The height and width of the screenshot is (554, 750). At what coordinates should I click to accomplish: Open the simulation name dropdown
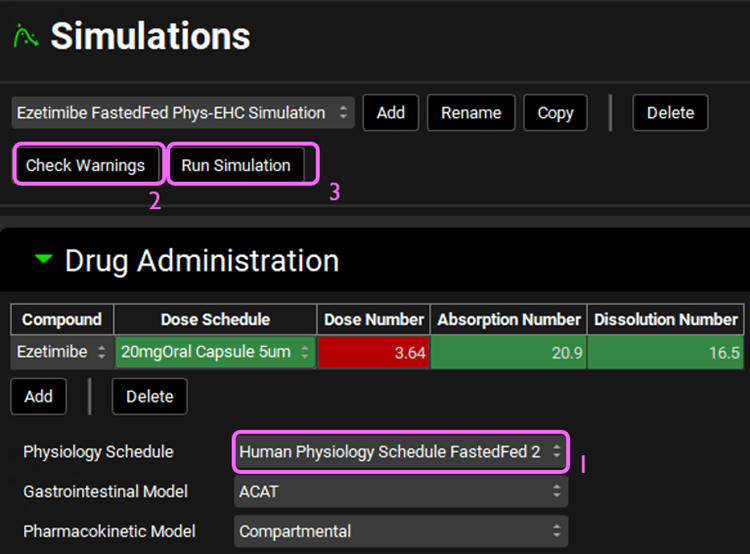[183, 113]
